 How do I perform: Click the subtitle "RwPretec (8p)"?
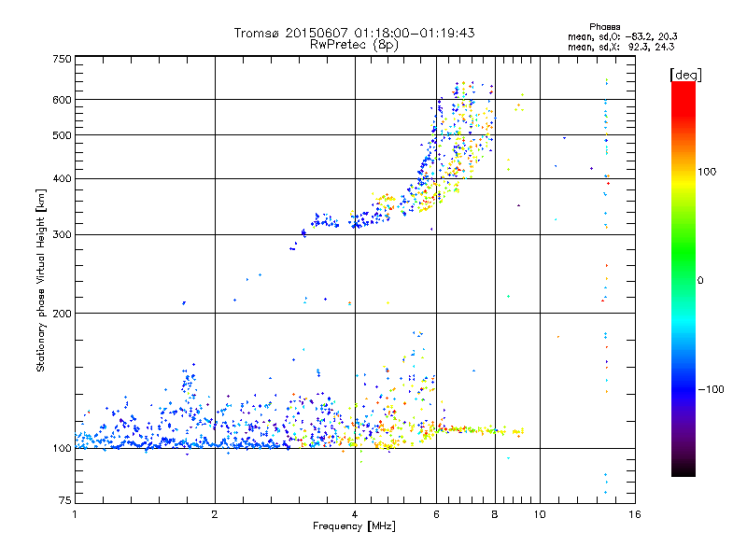[x=354, y=45]
